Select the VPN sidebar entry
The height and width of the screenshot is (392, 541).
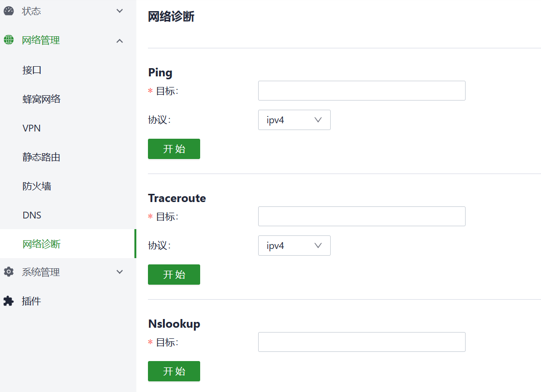(31, 128)
